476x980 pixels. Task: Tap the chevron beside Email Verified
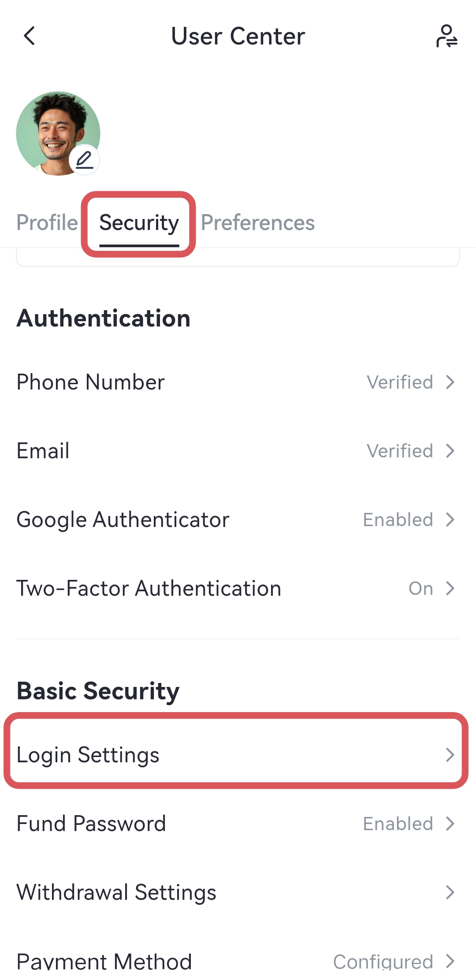tap(450, 451)
